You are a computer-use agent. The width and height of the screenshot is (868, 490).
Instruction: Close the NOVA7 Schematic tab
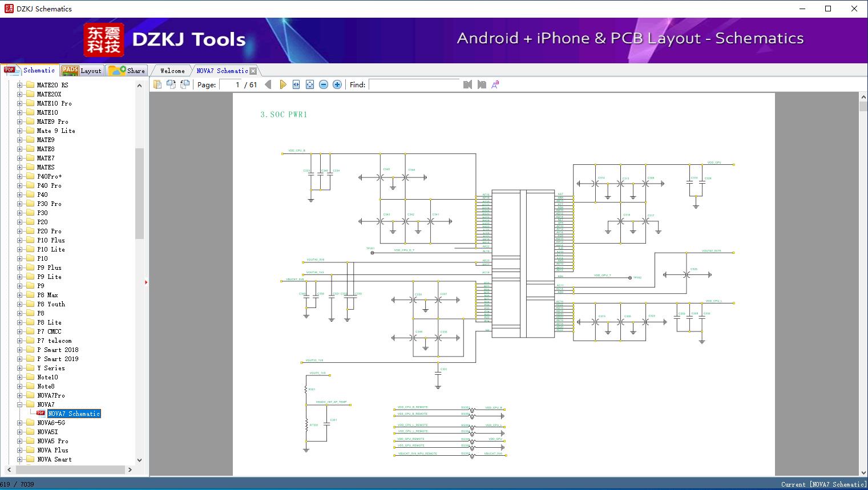point(253,71)
